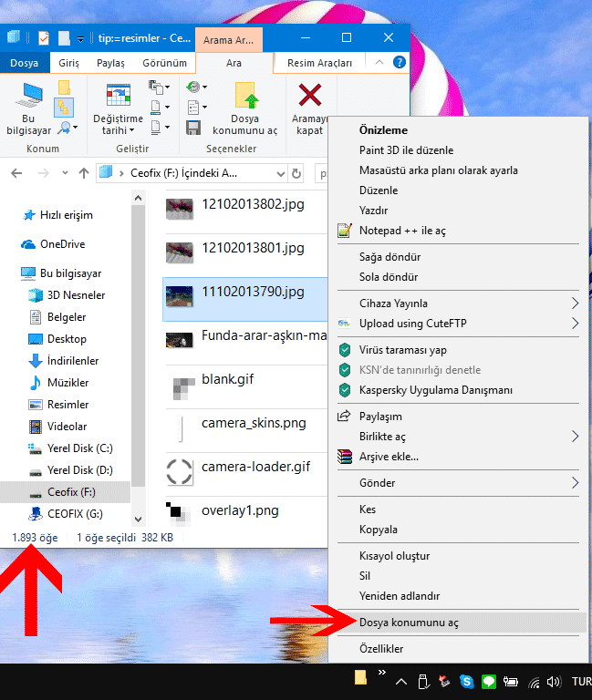Select OneDrive in the navigation pane
Screen dimensions: 592x700
63,244
